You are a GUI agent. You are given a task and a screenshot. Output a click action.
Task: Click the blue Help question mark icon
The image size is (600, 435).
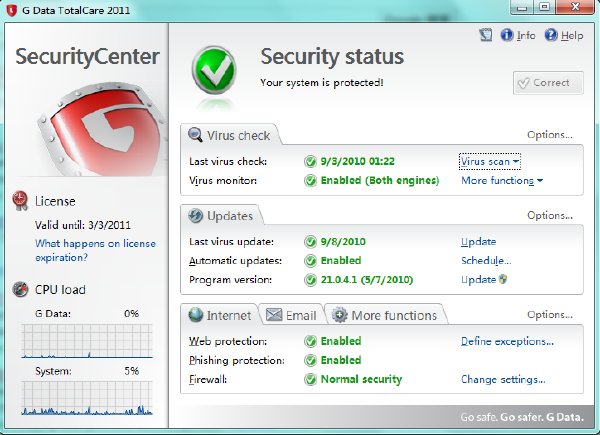pyautogui.click(x=551, y=35)
